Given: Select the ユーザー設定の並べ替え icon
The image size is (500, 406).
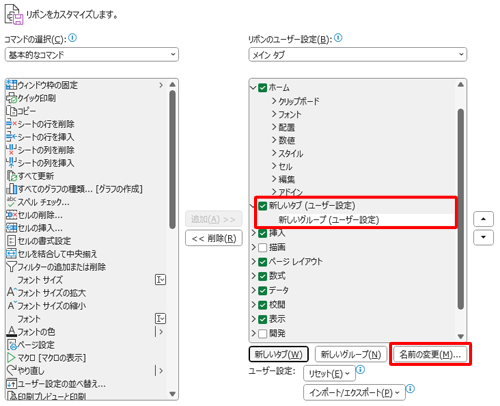Looking at the screenshot, I should click(11, 384).
